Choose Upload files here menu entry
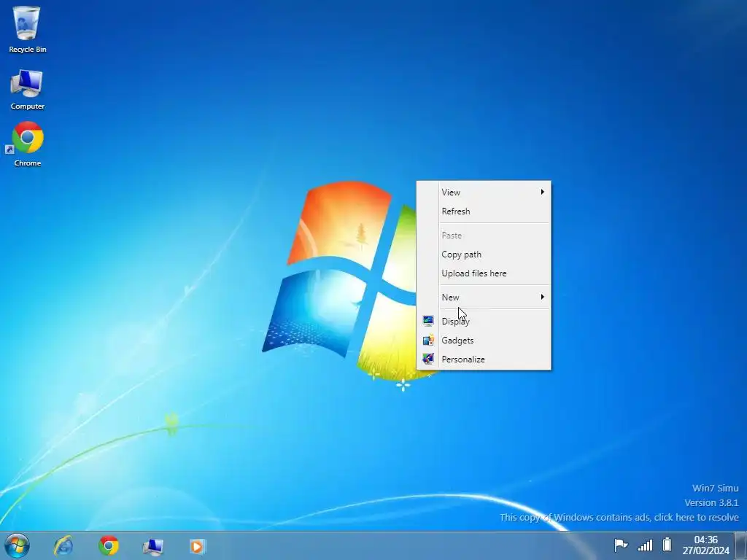Viewport: 747px width, 560px height. (x=484, y=273)
